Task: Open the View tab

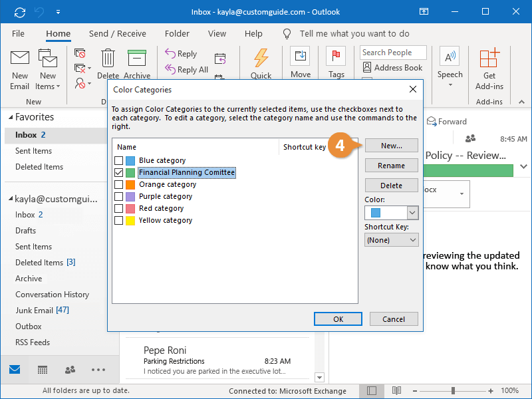Action: [x=217, y=34]
